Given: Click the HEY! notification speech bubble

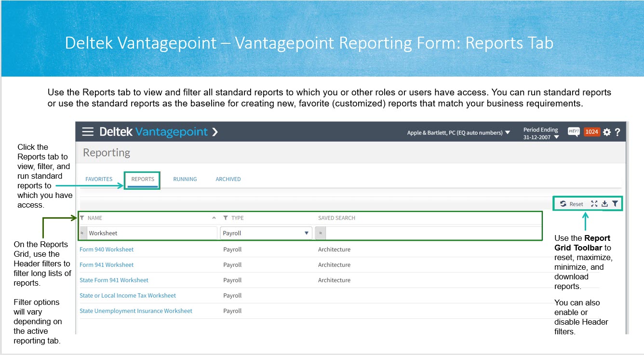Looking at the screenshot, I should (574, 131).
